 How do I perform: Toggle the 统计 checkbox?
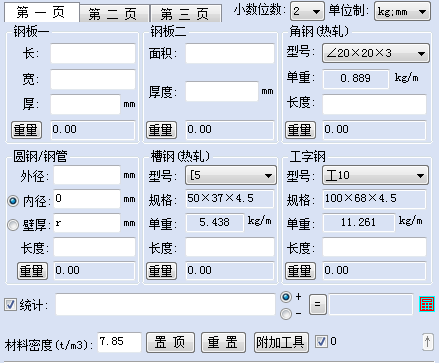(10, 304)
